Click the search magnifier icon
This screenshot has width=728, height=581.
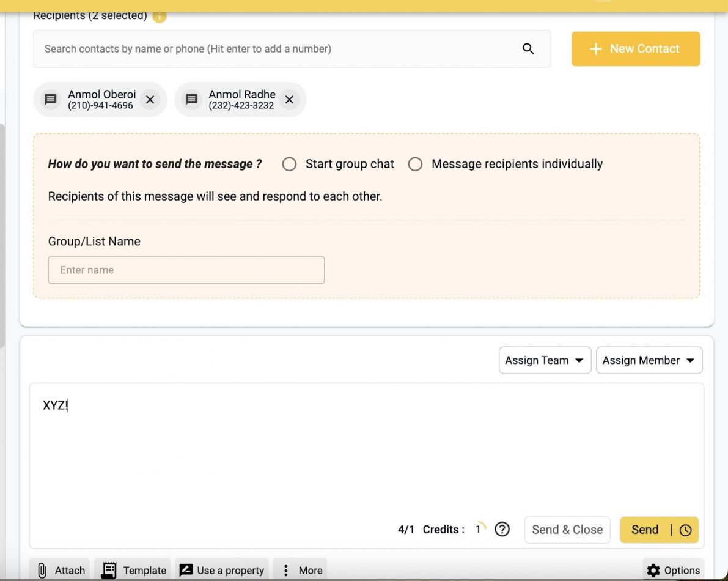coord(528,48)
